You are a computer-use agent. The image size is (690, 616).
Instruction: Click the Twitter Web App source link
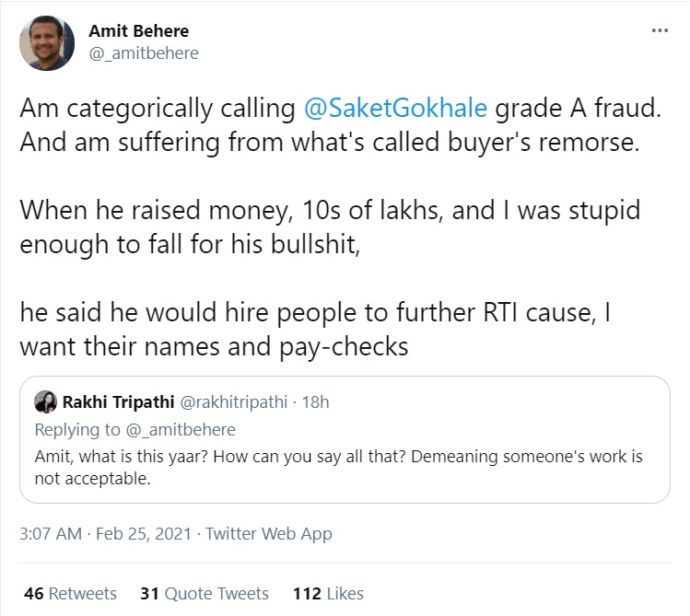tap(269, 534)
